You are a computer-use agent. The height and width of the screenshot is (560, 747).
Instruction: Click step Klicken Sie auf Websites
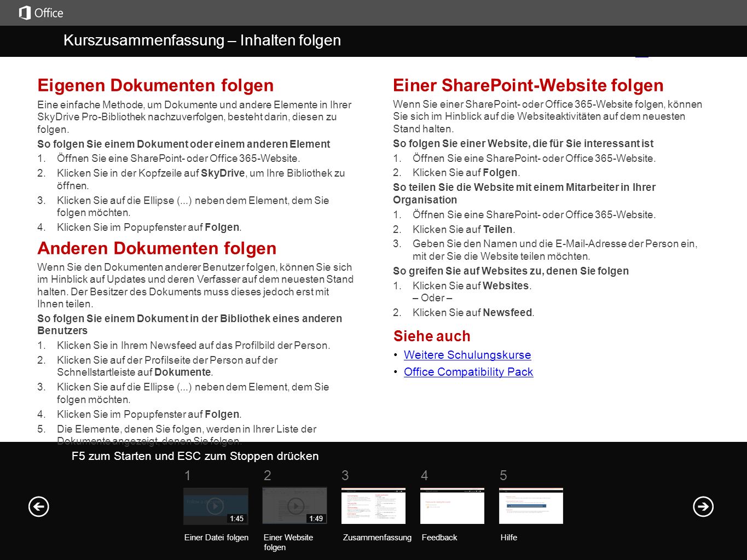[472, 285]
